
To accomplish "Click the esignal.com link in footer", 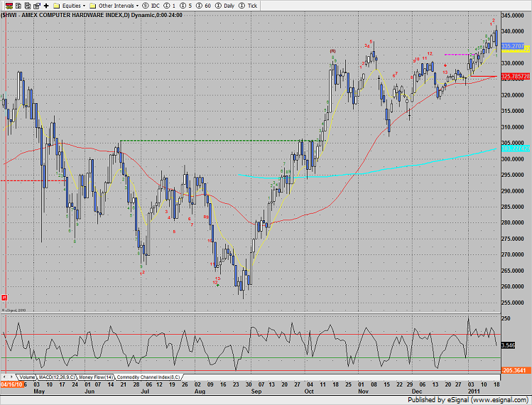I will coord(503,399).
